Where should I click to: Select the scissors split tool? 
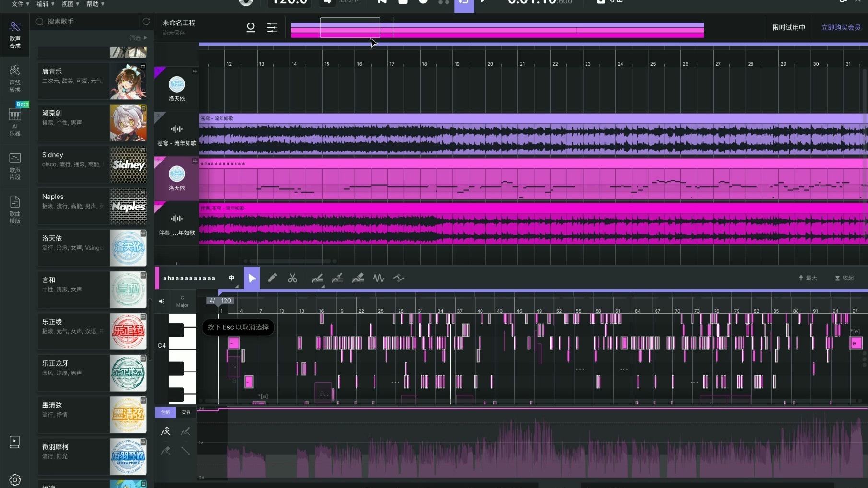tap(293, 278)
